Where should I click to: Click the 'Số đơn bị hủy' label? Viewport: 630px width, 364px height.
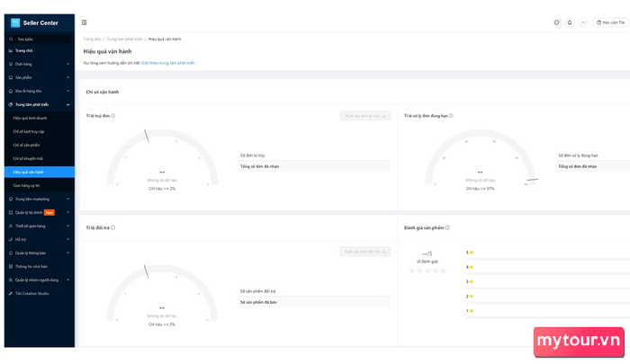tap(253, 155)
